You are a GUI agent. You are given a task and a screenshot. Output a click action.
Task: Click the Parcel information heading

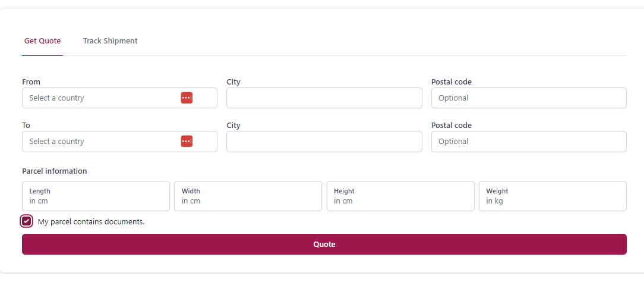tap(55, 171)
